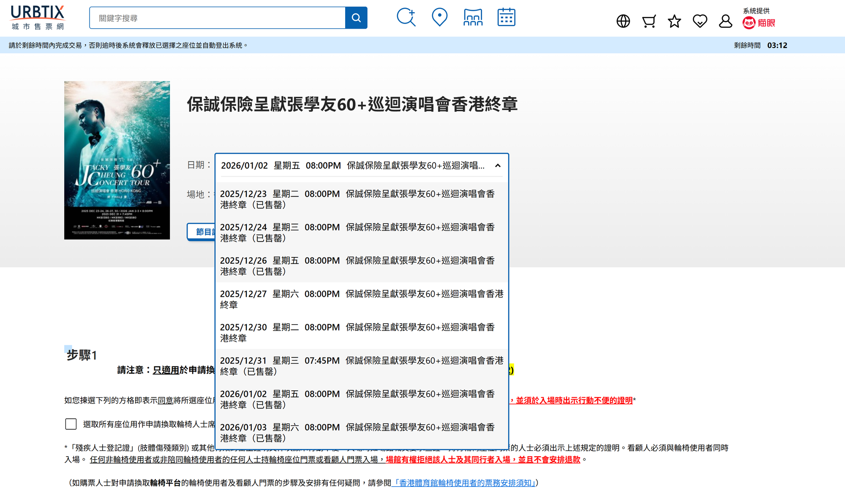Click the search magnifier button

[x=356, y=18]
